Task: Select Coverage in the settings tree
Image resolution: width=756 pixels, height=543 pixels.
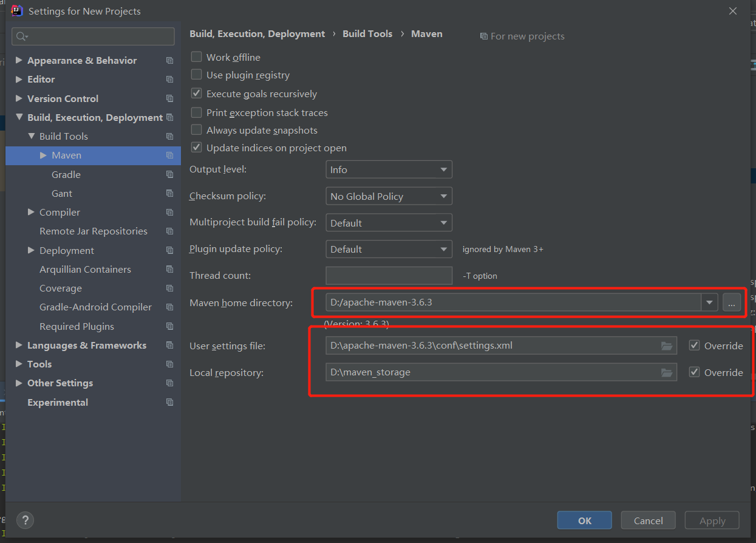Action: pos(61,289)
